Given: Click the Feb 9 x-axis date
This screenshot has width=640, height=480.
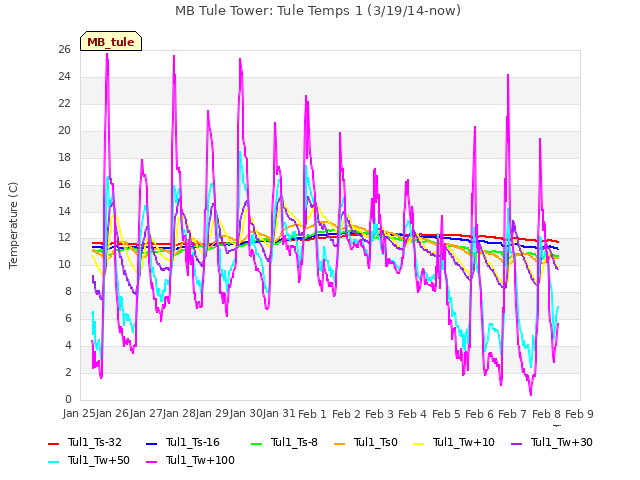Looking at the screenshot, I should tap(579, 414).
